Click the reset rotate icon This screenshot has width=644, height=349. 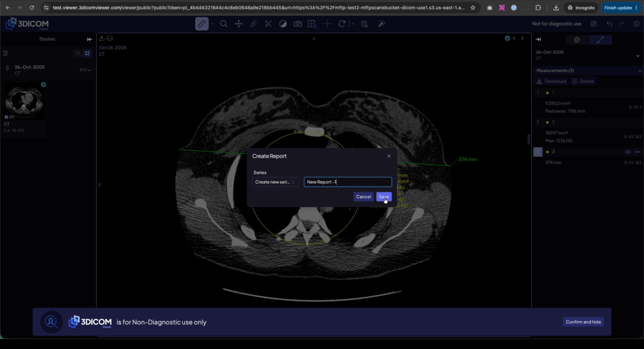tap(342, 24)
